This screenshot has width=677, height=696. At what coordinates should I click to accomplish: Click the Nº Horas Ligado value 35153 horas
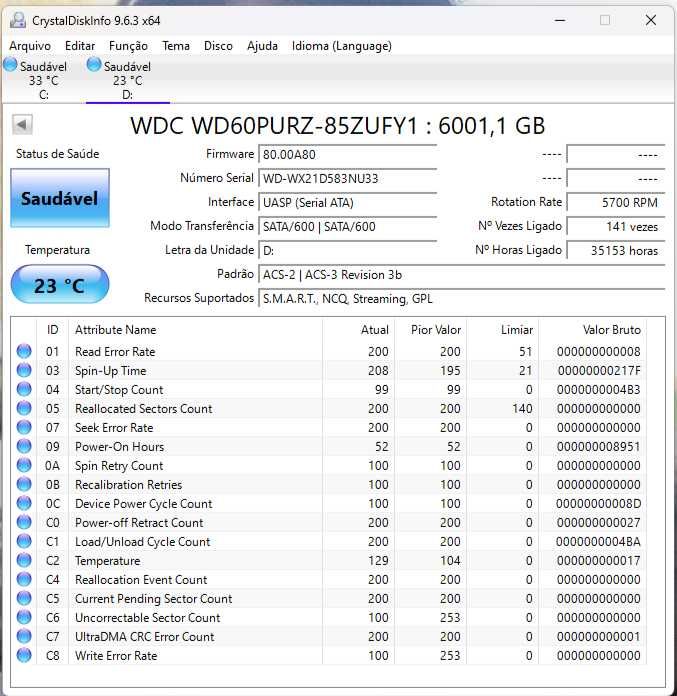point(616,250)
